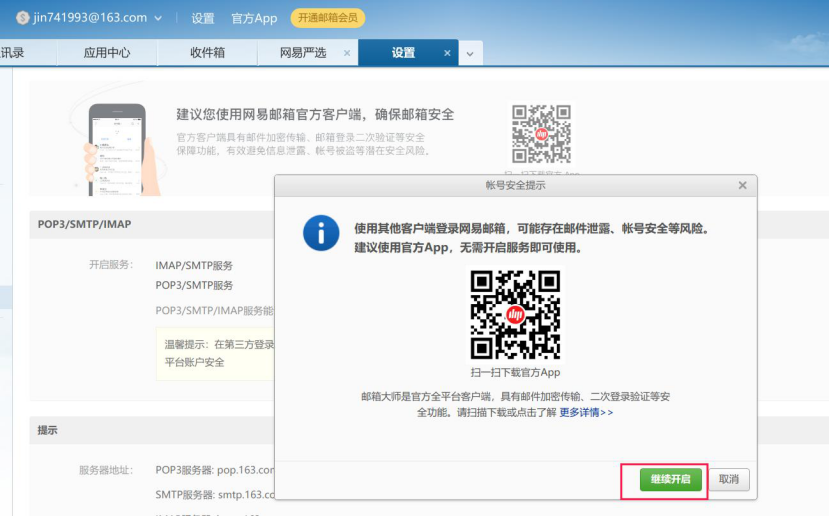Switch to the 讯录 tab

13,52
